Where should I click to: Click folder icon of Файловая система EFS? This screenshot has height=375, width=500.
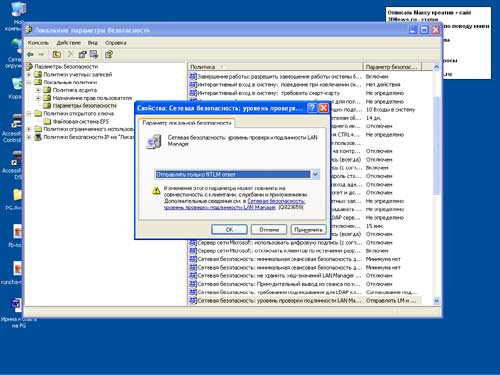click(47, 121)
